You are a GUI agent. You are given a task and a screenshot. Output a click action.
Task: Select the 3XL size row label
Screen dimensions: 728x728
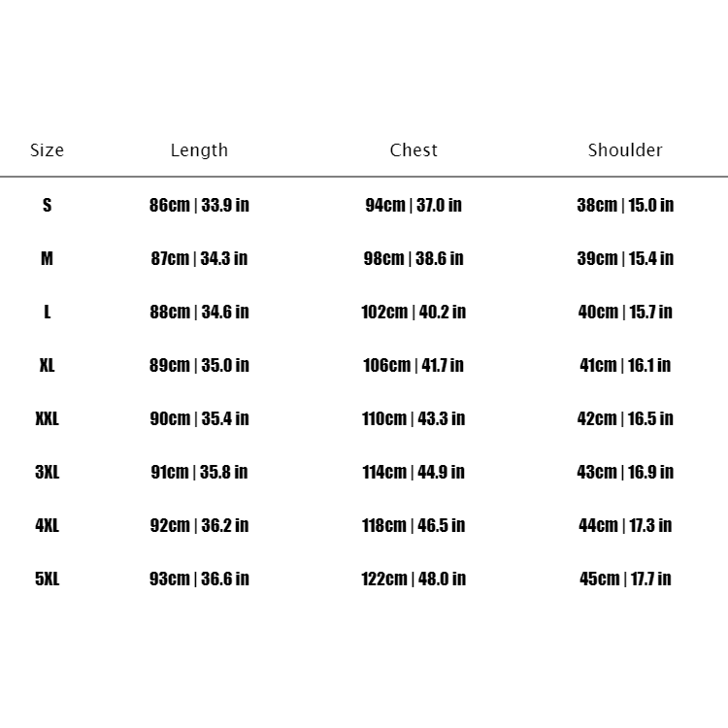(47, 472)
